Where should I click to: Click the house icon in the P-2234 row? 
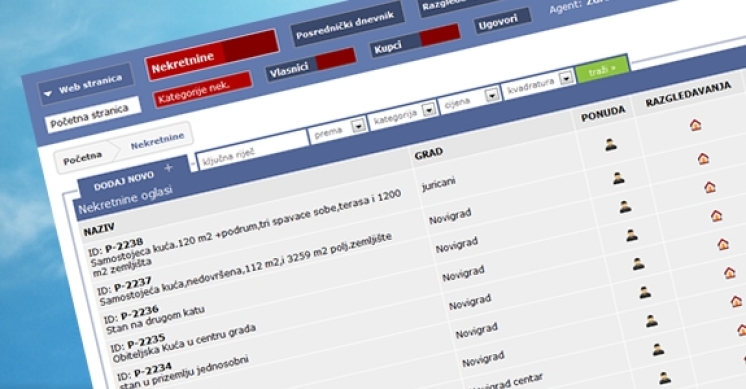tap(723, 245)
